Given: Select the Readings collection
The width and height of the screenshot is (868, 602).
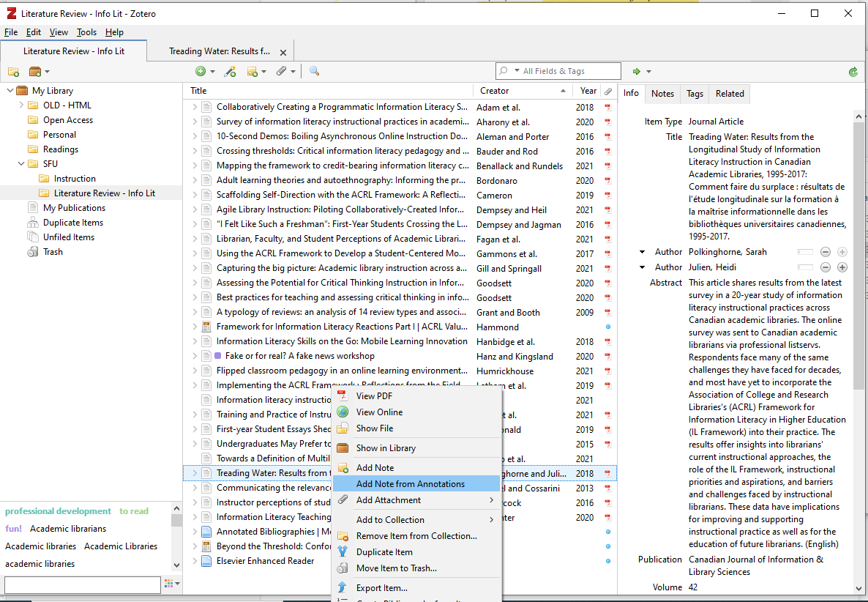Looking at the screenshot, I should coord(61,149).
